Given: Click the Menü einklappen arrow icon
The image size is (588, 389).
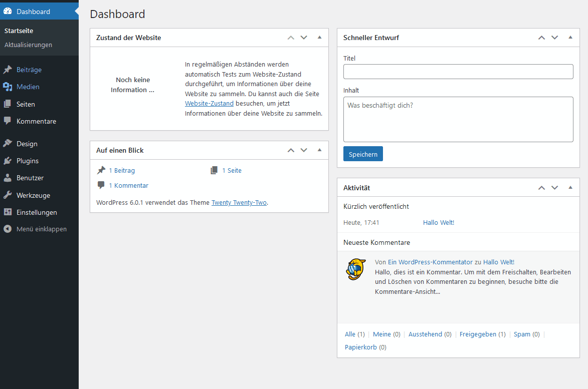Looking at the screenshot, I should coord(8,229).
